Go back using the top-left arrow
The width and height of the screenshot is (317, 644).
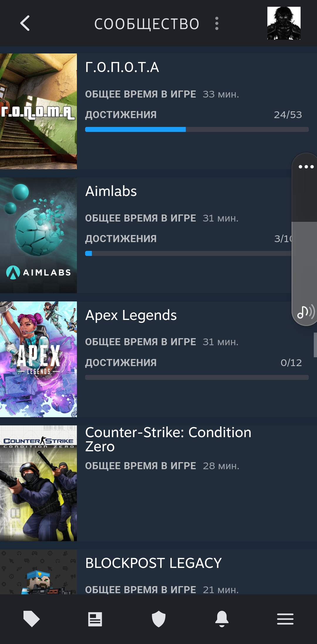pos(25,23)
